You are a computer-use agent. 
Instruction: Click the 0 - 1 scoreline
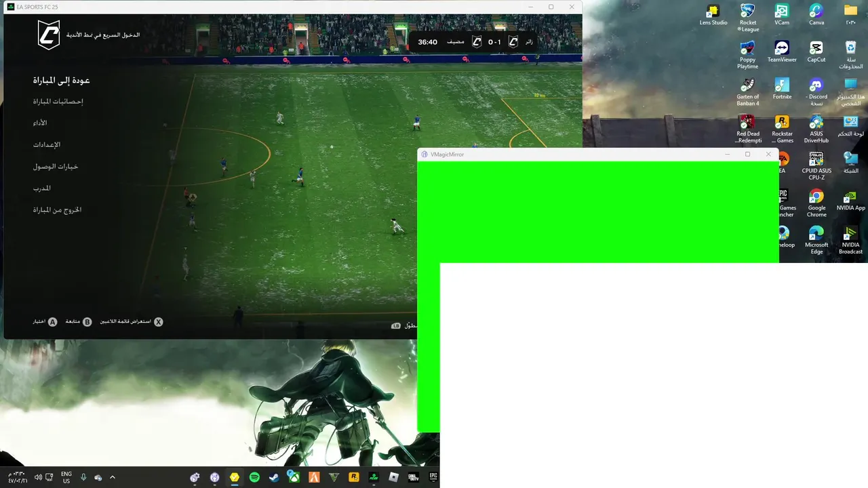click(494, 42)
